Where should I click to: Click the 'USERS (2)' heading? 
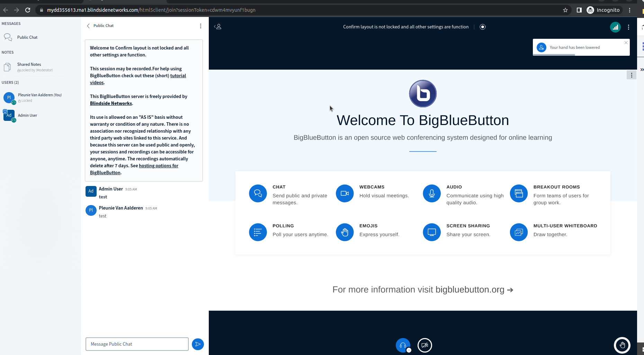10,82
